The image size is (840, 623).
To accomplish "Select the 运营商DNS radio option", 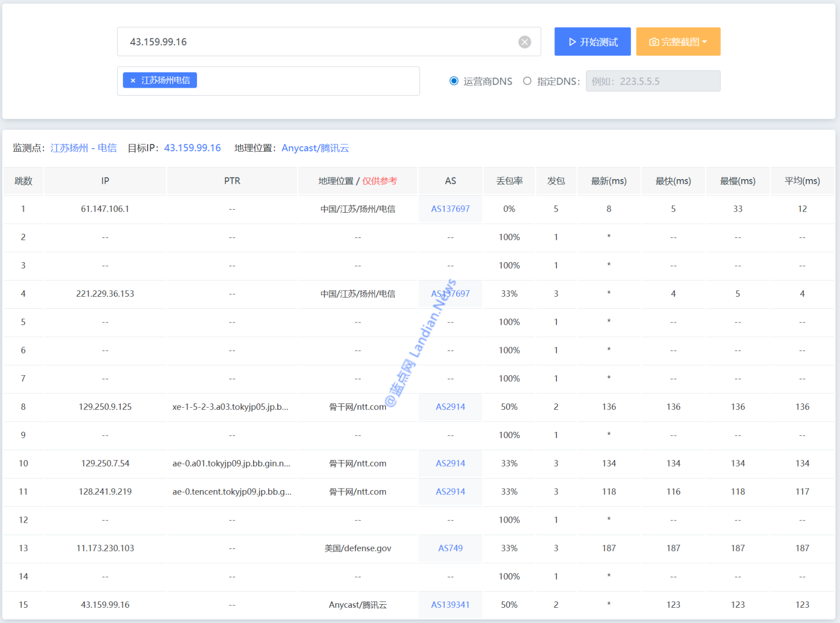I will (454, 81).
